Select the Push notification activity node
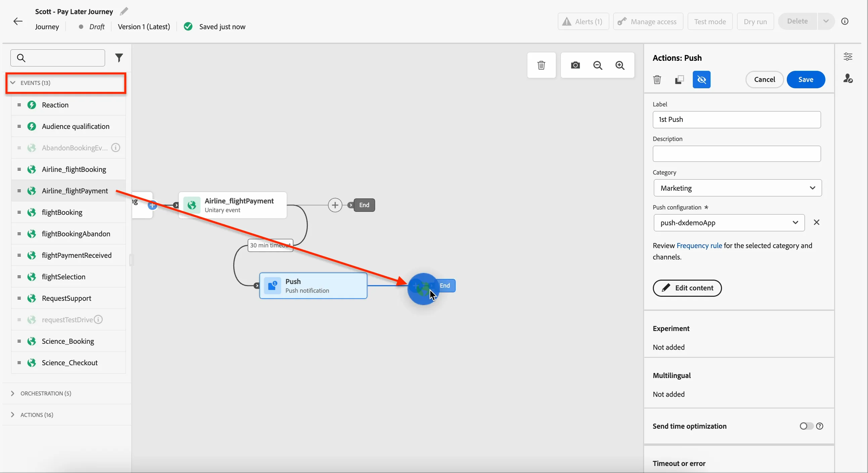Screen dimensions: 868x473 [313, 286]
